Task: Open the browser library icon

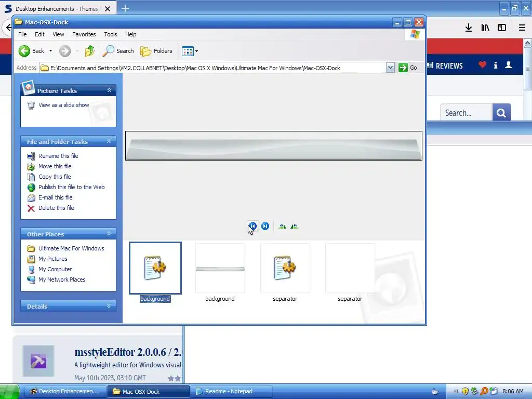Action: tap(485, 28)
